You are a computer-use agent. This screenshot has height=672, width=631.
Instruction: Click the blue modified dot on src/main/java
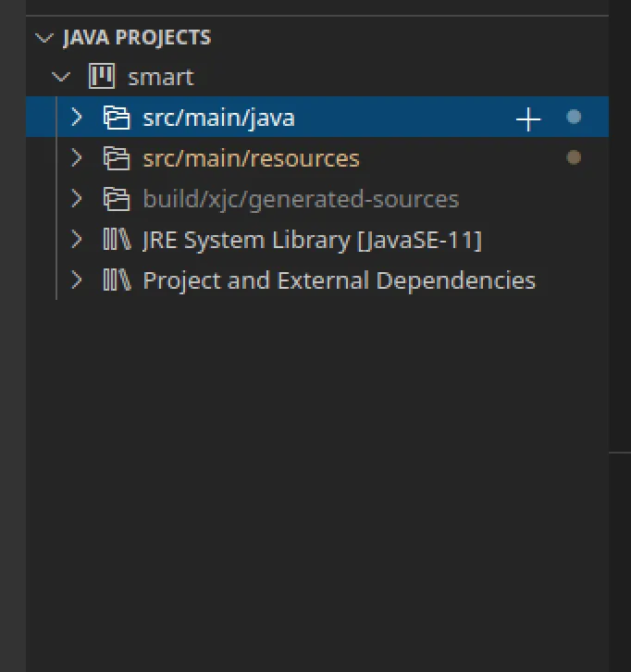(574, 117)
